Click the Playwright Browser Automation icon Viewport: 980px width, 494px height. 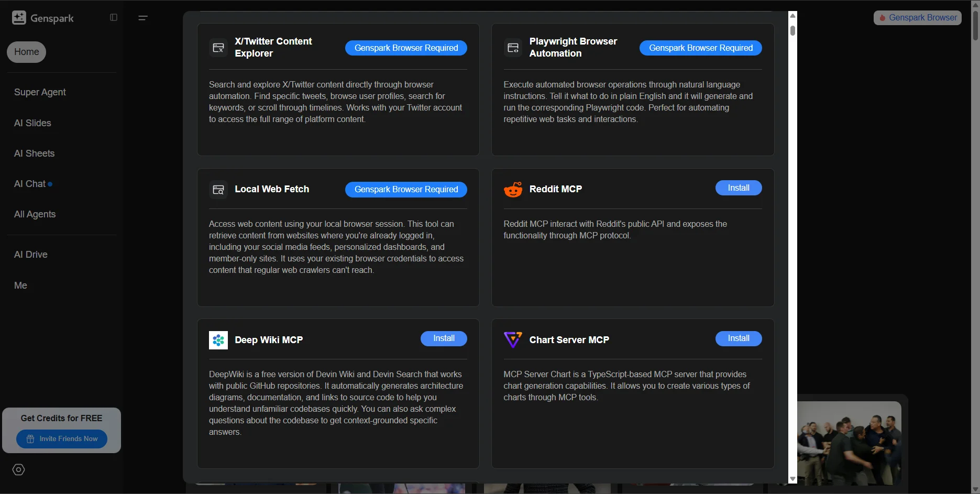pos(513,48)
